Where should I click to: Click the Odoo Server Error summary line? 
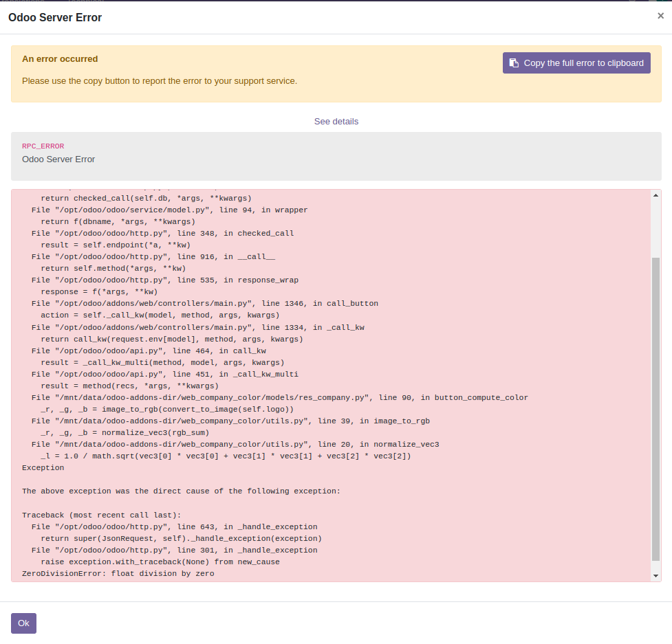point(58,159)
